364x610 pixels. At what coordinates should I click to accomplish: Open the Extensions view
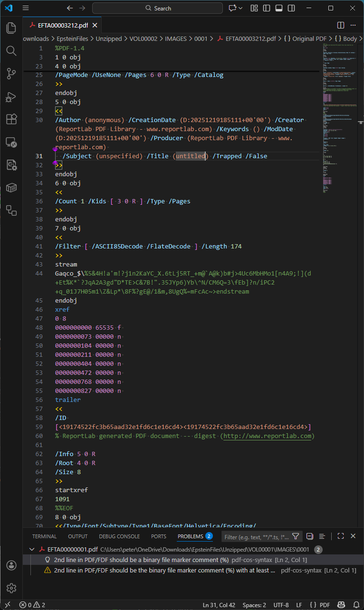[x=11, y=120]
